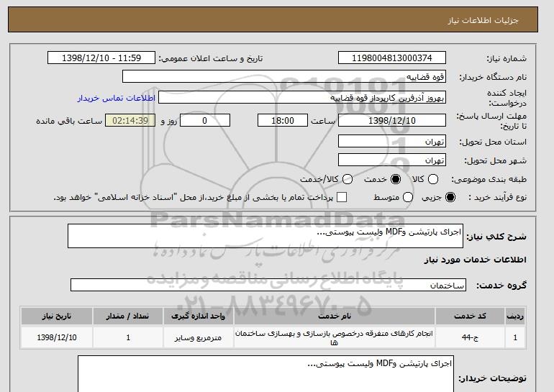Click the delivery city field تهران
Image resolution: width=554 pixels, height=392 pixels.
[392, 160]
